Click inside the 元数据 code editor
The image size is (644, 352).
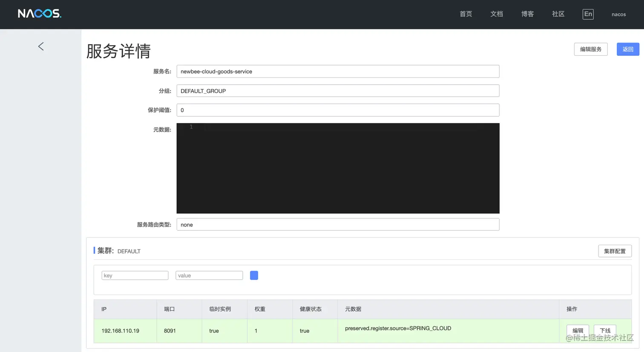pos(338,168)
